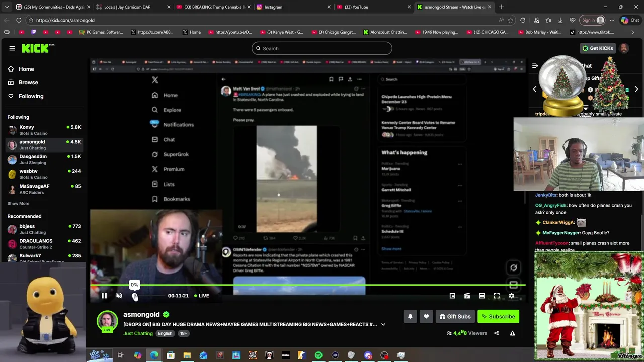The width and height of the screenshot is (644, 362).
Task: Click the browser address bar URL
Action: [65, 20]
